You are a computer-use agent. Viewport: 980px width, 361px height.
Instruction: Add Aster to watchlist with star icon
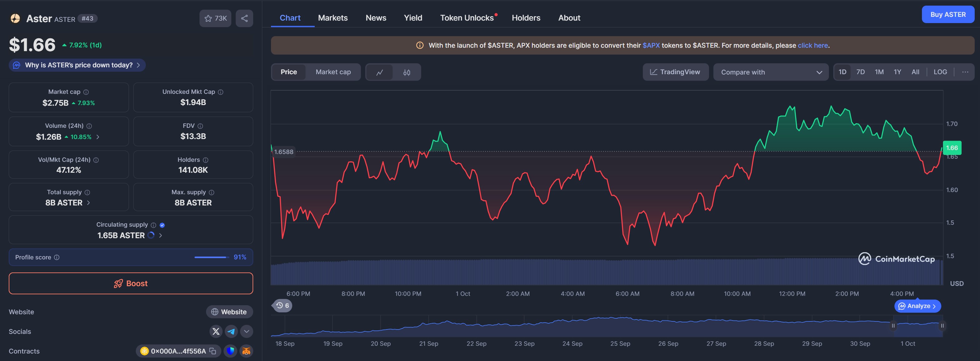[208, 18]
